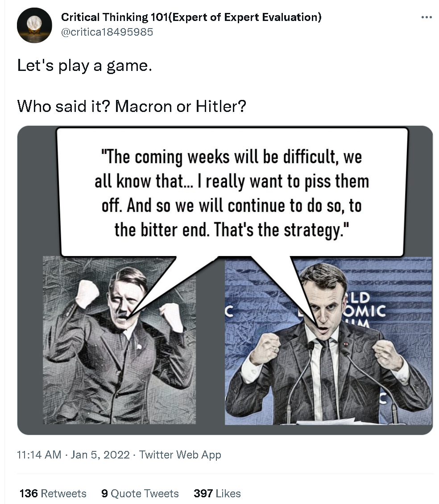Click the @critica18495985 handle

(x=107, y=32)
